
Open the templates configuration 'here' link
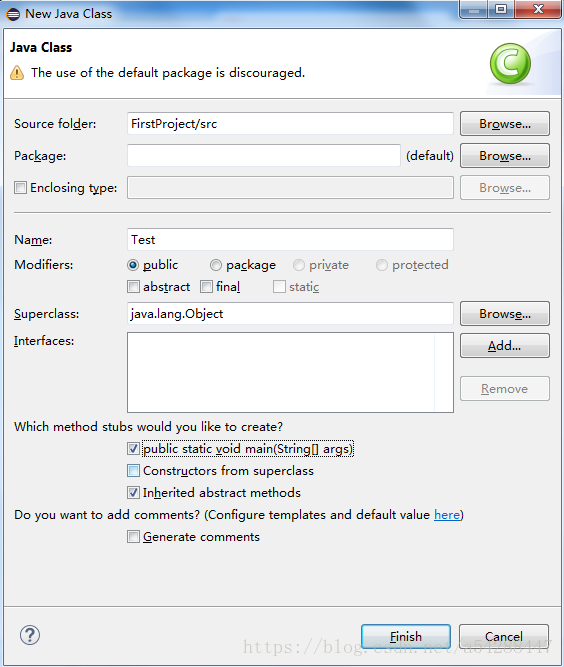447,515
